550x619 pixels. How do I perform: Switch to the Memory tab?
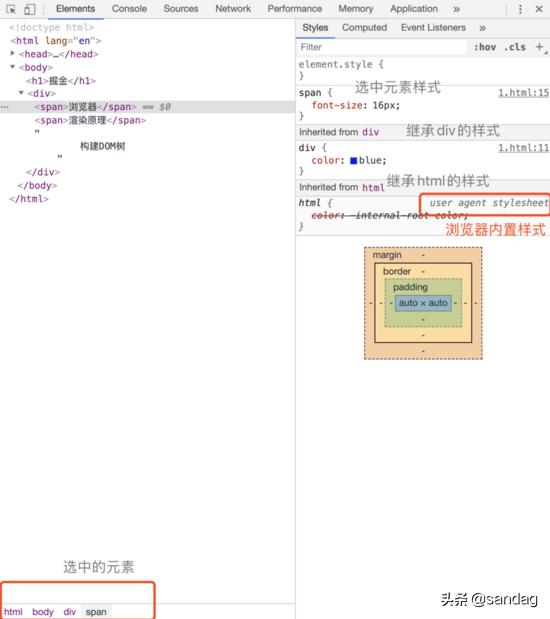[355, 9]
